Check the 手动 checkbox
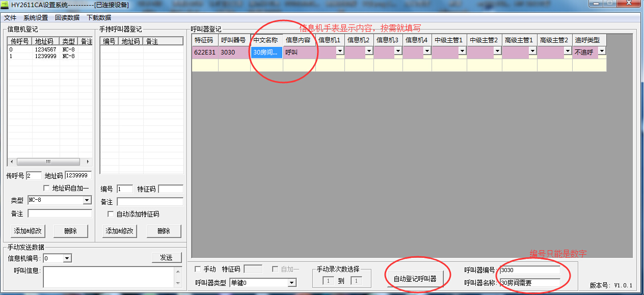 198,269
